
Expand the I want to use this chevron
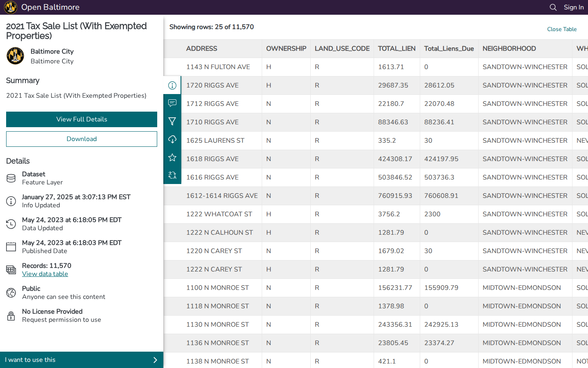tap(155, 360)
